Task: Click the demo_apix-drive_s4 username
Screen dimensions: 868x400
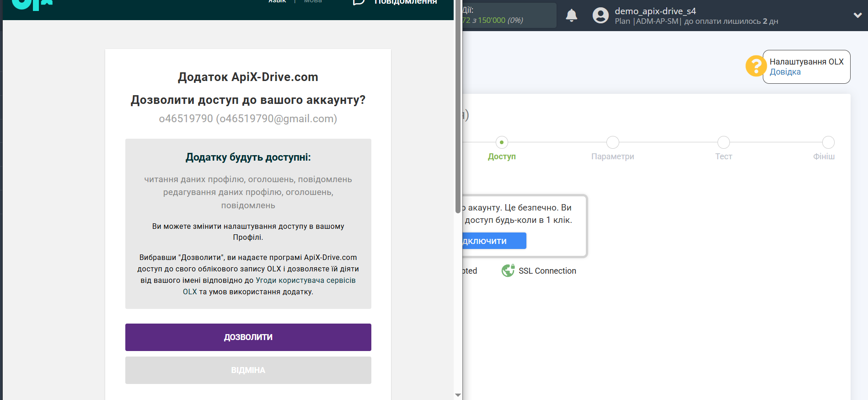Action: click(655, 11)
